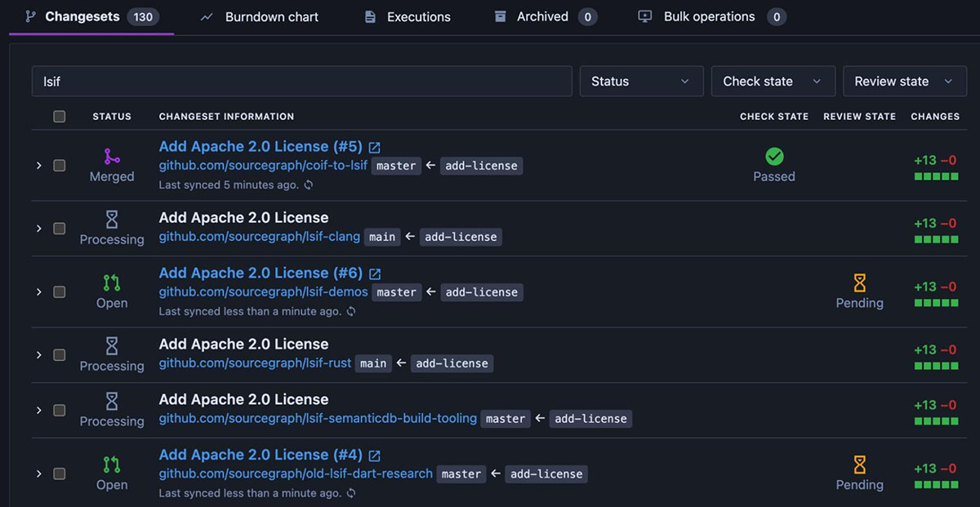Click Pending hourglass icon for old-lsif-dart-research
980x507 pixels.
point(860,465)
